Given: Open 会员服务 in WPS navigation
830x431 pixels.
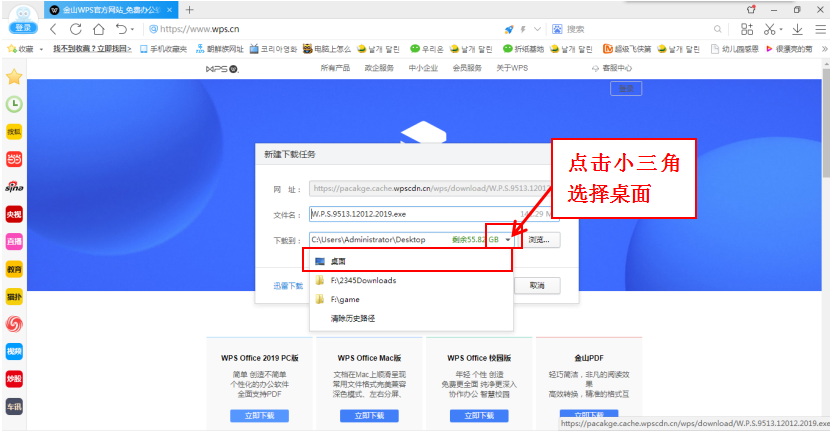Looking at the screenshot, I should (467, 68).
